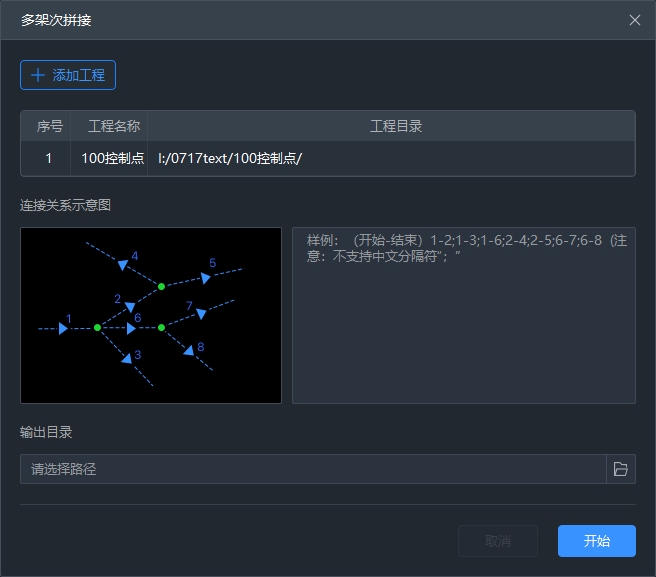Viewport: 656px width, 577px height.
Task: Click flight arrow 4 in the diagram
Action: coord(123,264)
